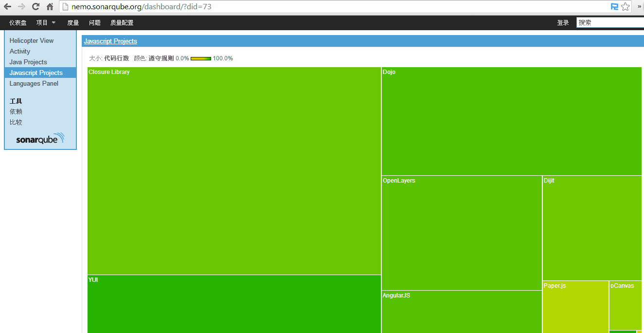Screen dimensions: 644x333
Task: Open the Closure Library treemap tile
Action: pos(234,170)
